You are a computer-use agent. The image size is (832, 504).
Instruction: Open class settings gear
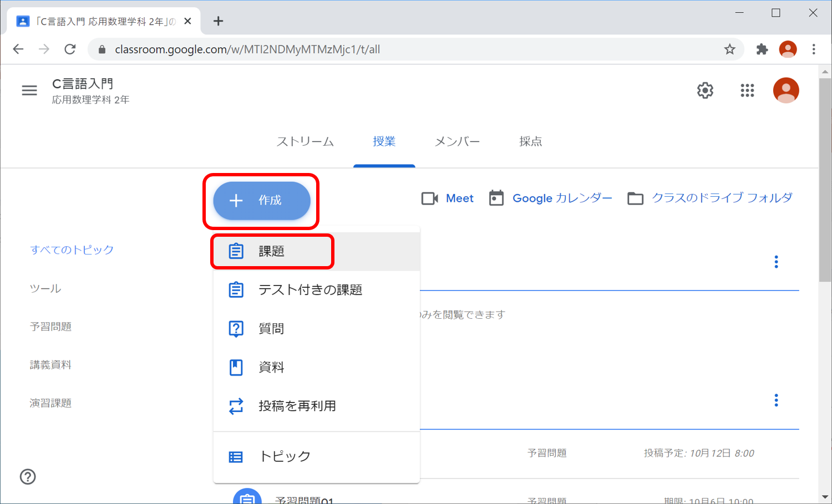coord(705,90)
